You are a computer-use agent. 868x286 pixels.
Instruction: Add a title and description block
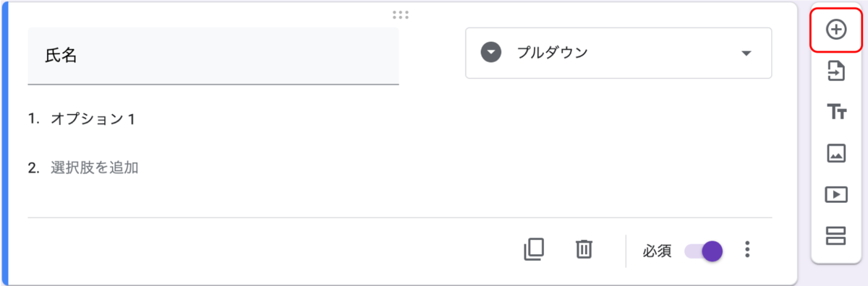(x=836, y=112)
